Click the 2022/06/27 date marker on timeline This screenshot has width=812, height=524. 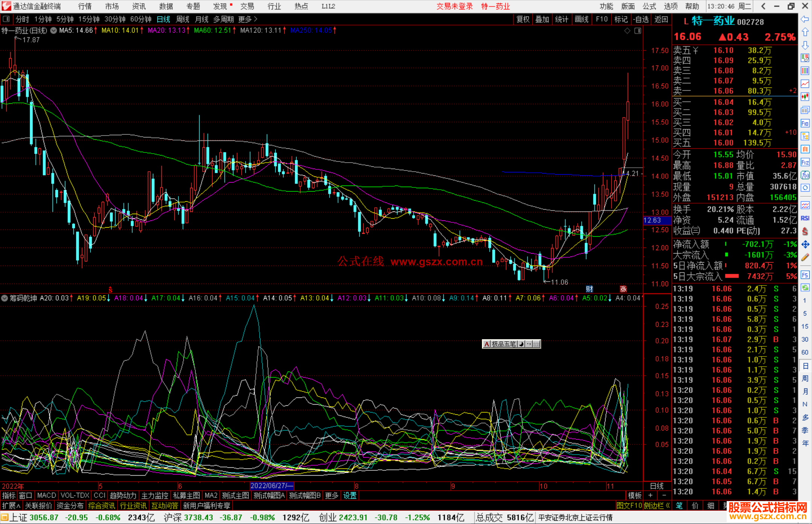[x=271, y=486]
